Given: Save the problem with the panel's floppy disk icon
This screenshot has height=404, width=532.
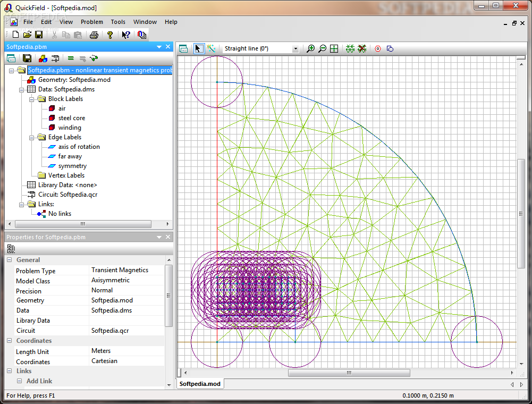Looking at the screenshot, I should click(x=27, y=58).
